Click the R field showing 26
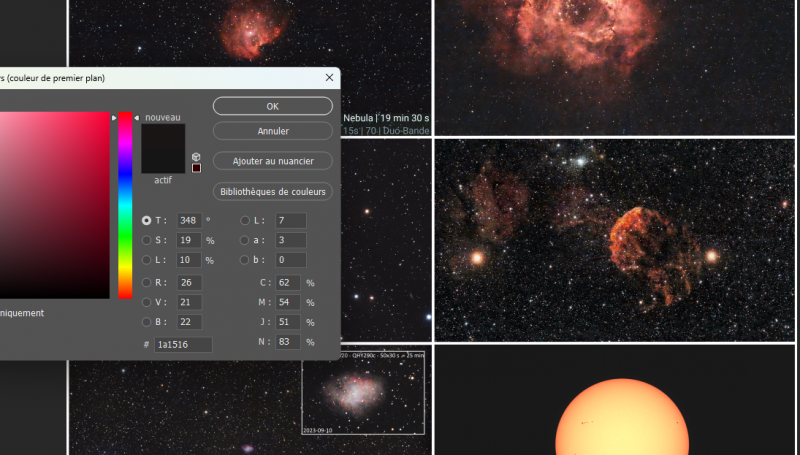Viewport: 800px width, 455px height. [189, 283]
